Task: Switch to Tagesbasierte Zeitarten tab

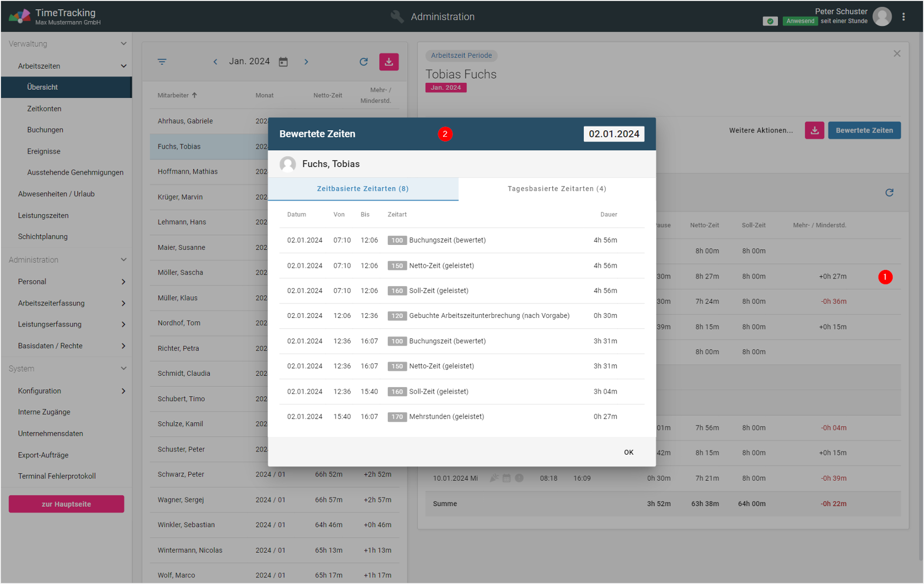Action: click(556, 189)
